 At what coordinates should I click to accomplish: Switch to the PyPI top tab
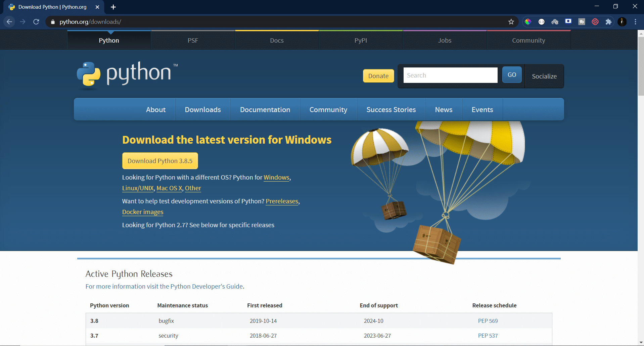point(361,40)
